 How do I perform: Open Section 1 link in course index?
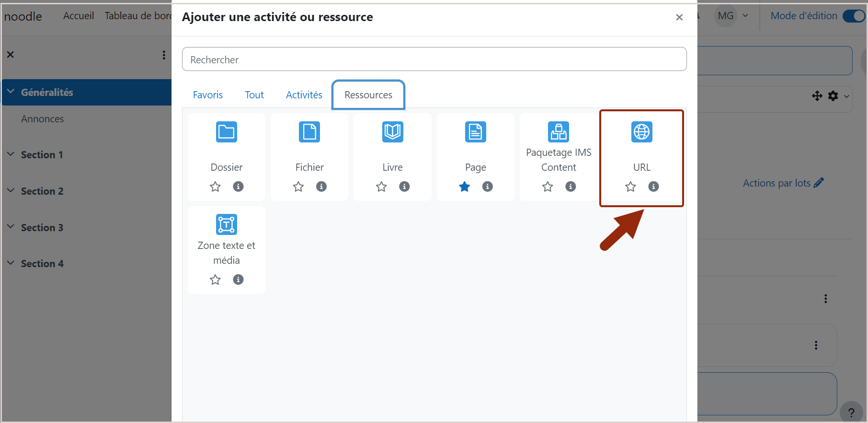42,155
